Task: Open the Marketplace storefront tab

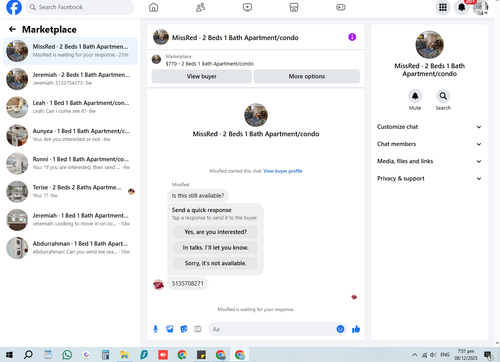Action: click(x=294, y=7)
